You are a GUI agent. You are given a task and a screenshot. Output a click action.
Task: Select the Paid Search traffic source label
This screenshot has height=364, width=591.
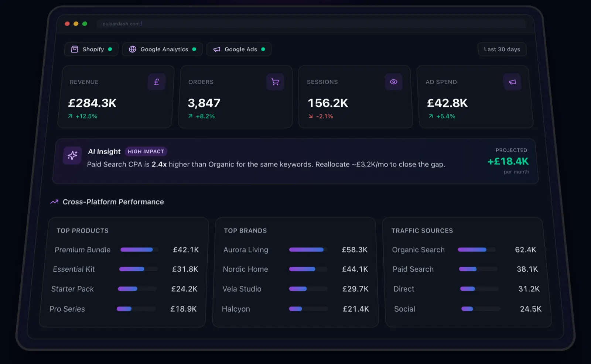pos(413,269)
